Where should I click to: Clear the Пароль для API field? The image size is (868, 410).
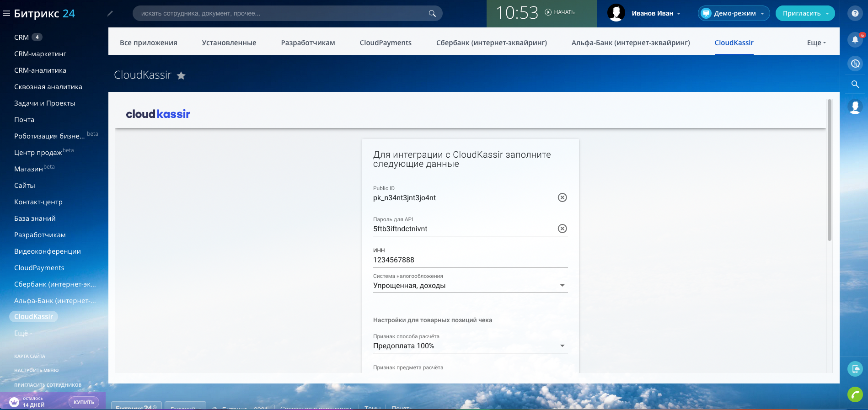pos(562,229)
